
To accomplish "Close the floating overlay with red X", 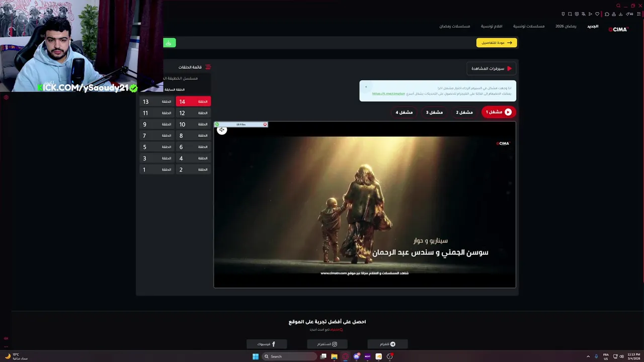I will click(x=265, y=124).
